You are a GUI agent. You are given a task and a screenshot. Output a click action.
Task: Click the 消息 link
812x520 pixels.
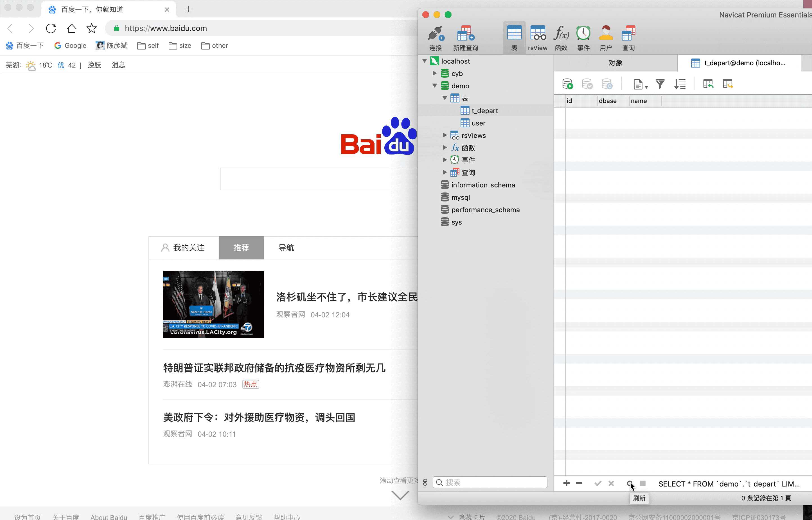coord(118,64)
